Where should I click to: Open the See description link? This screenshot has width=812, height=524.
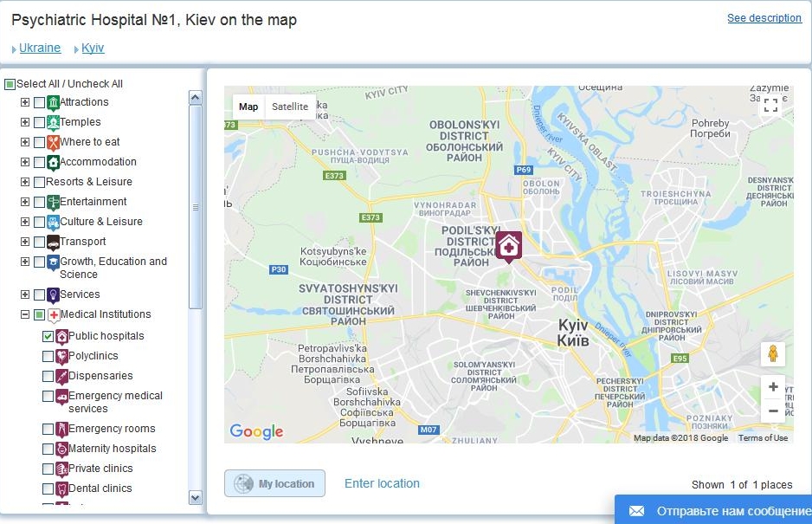[x=764, y=17]
